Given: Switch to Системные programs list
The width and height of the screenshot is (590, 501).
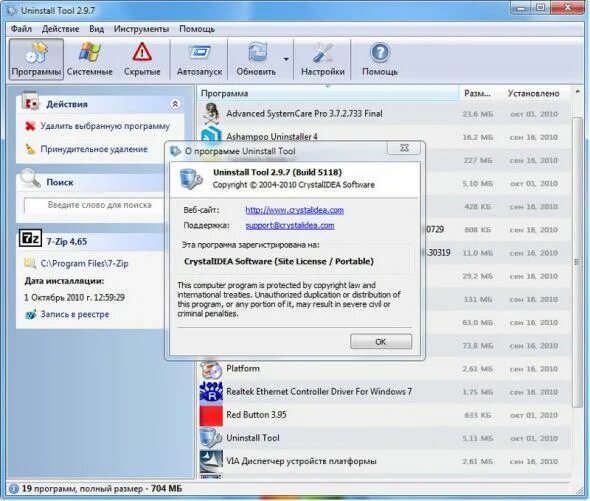Looking at the screenshot, I should (90, 59).
